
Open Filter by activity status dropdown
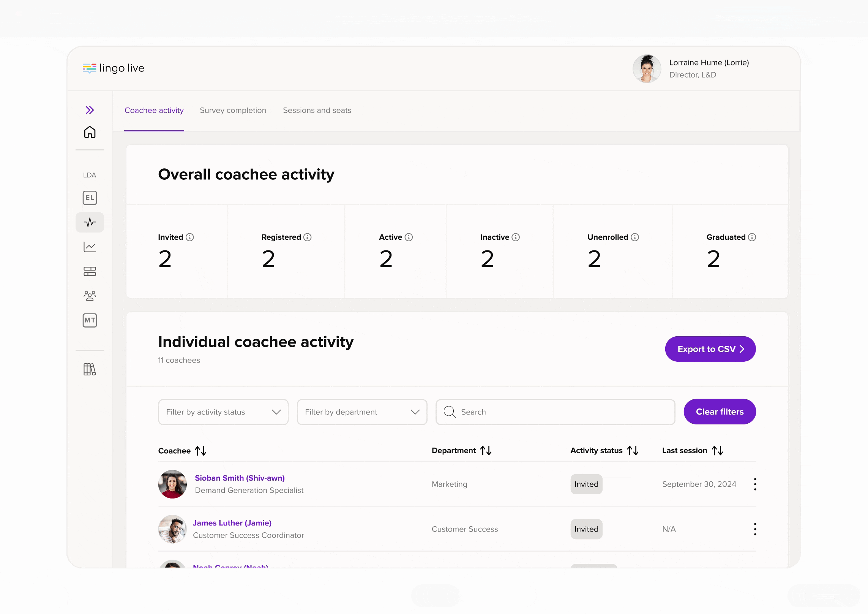coord(223,412)
